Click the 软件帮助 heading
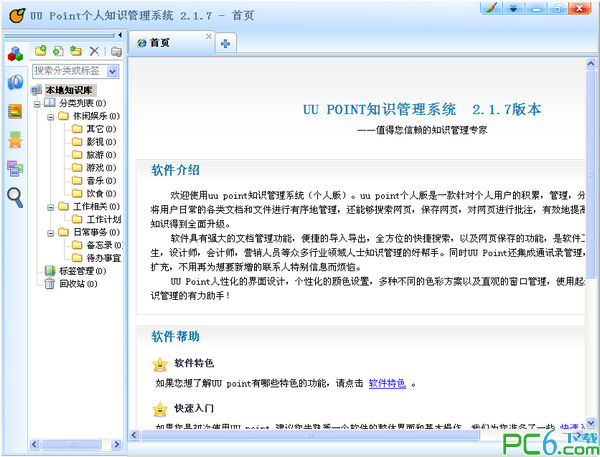Viewport: 600px width, 457px height. (x=175, y=336)
